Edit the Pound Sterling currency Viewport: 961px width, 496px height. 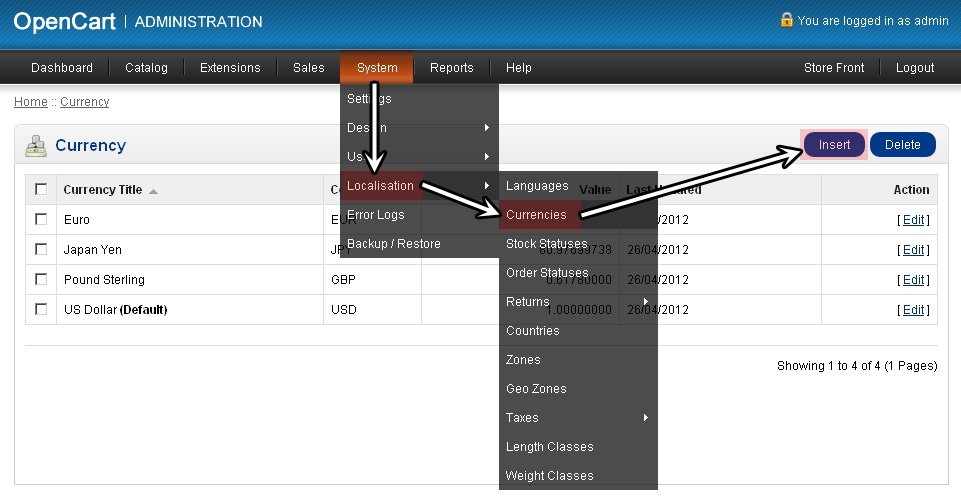point(913,280)
